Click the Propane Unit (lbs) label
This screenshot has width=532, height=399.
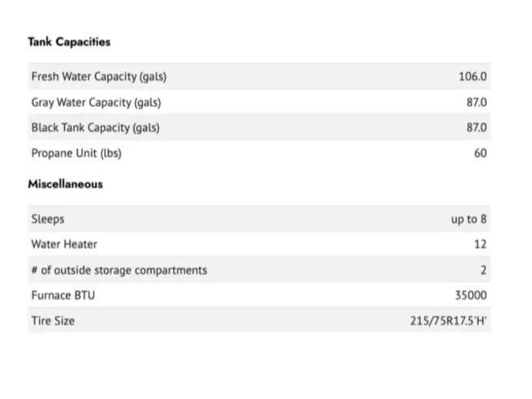click(x=76, y=153)
